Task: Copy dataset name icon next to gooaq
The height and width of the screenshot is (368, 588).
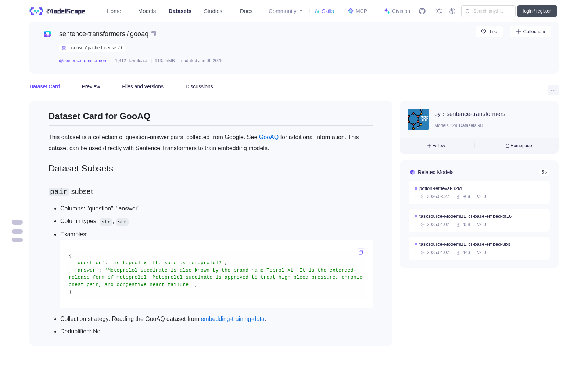Action: point(153,34)
